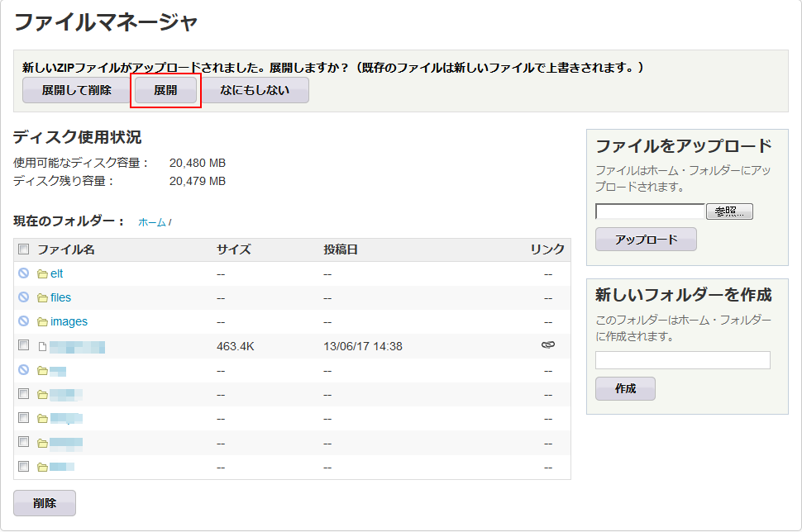Open the images folder
This screenshot has width=802, height=532.
click(x=69, y=321)
